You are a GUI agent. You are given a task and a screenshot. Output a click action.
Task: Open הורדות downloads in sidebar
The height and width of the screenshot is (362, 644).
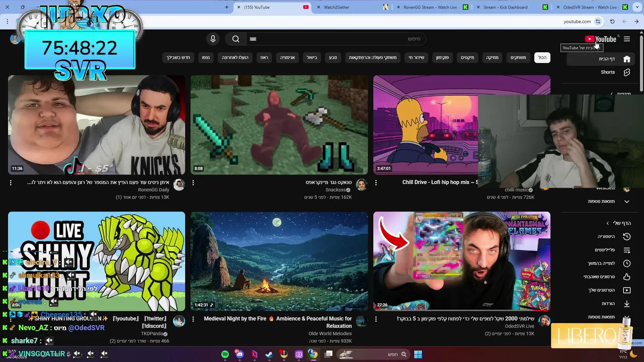(x=602, y=303)
